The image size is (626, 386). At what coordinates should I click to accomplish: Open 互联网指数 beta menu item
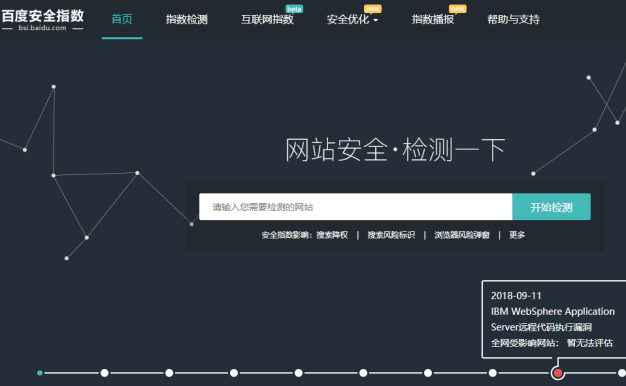pos(267,19)
